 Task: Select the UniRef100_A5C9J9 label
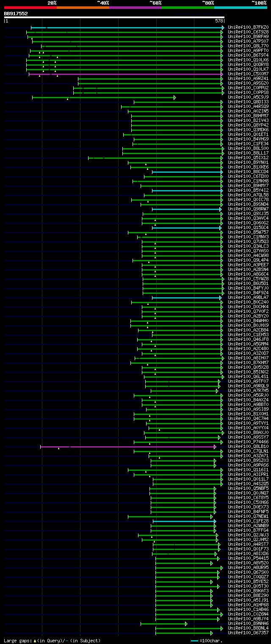[x=248, y=97]
